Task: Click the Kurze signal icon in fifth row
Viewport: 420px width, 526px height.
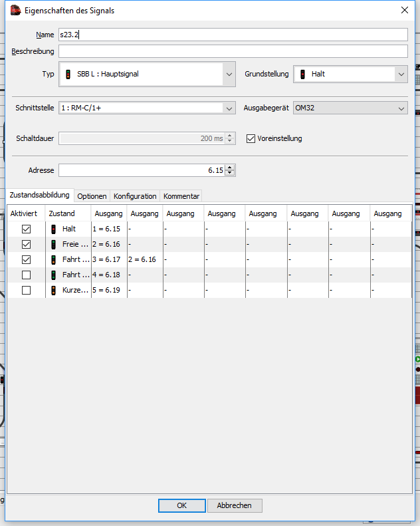Action: click(54, 290)
